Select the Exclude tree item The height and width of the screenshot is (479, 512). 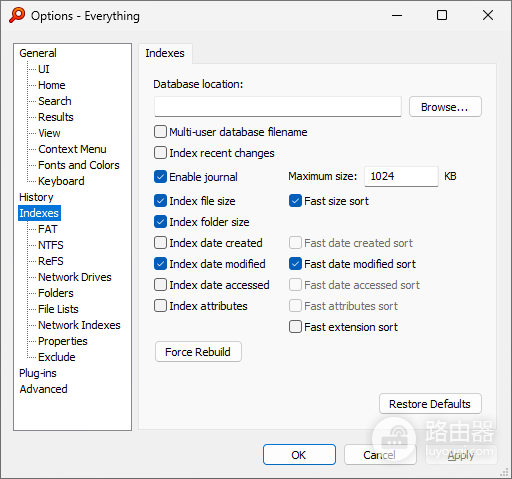[x=57, y=357]
